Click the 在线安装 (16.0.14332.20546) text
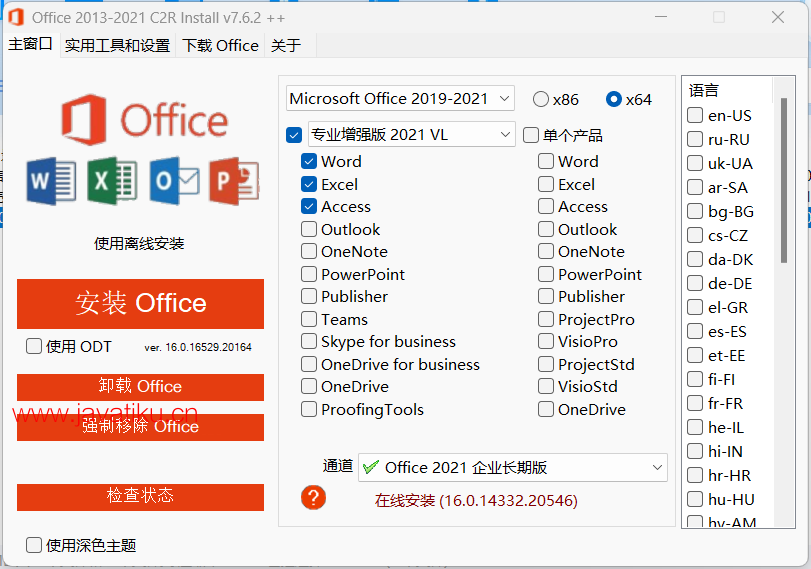Image resolution: width=811 pixels, height=569 pixels. click(x=476, y=501)
